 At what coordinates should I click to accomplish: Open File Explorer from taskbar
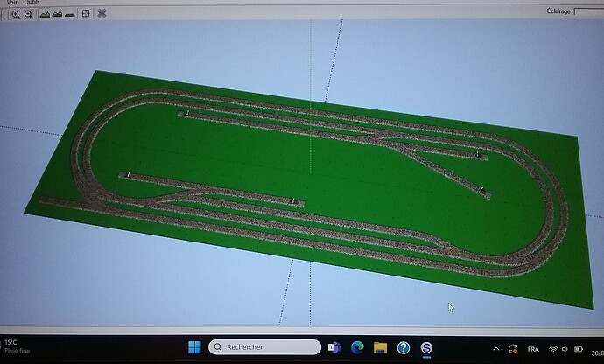click(380, 348)
